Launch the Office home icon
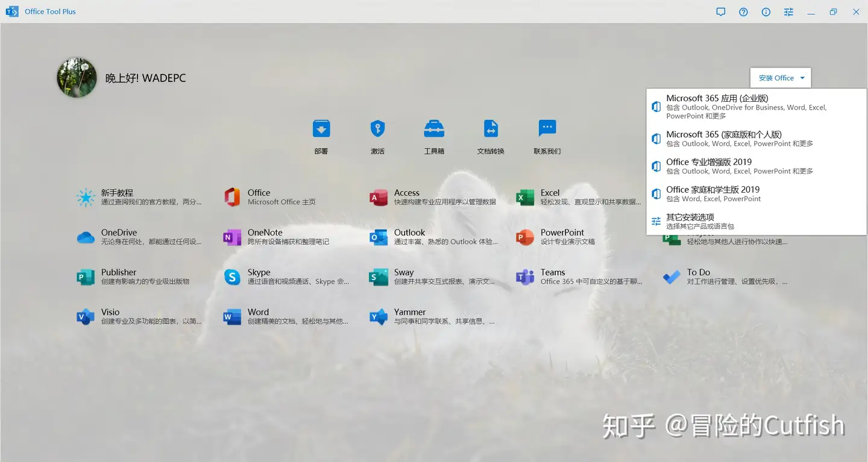Image resolution: width=868 pixels, height=462 pixels. coord(232,198)
